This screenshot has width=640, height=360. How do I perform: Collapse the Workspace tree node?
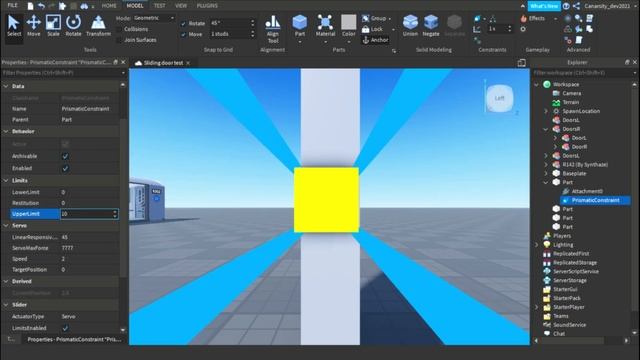click(536, 84)
